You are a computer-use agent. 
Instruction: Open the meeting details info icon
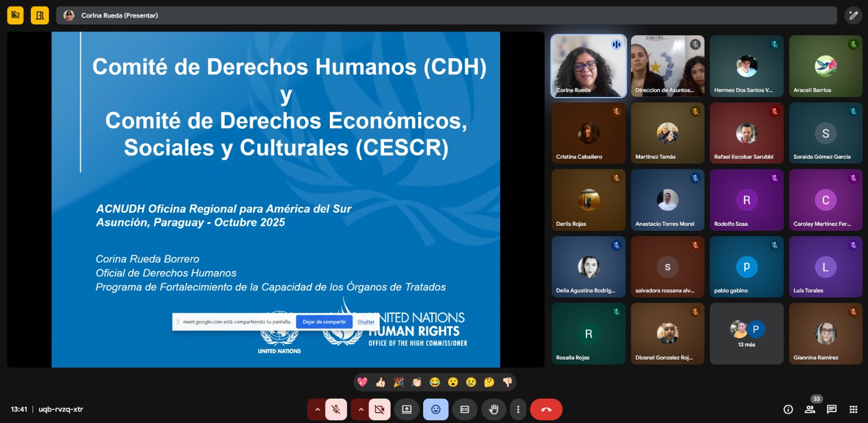pyautogui.click(x=788, y=409)
